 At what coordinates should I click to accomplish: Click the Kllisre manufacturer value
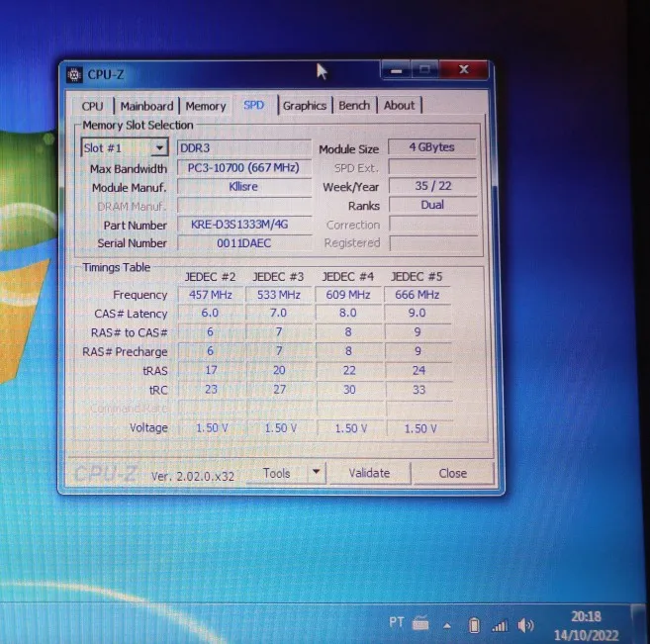tap(243, 187)
